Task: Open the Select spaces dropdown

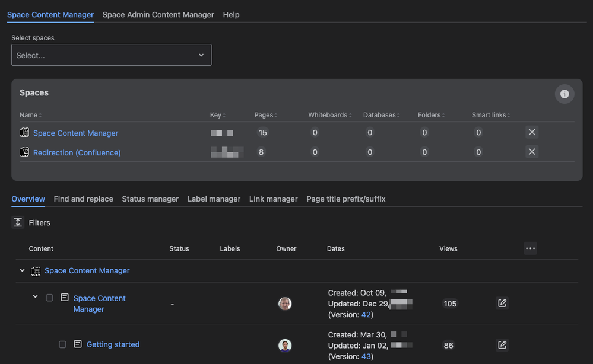Action: [111, 55]
